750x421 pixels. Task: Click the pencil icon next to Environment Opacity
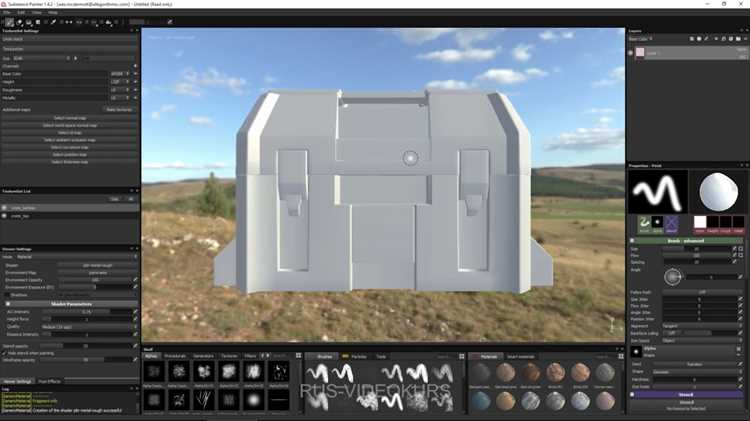coord(135,280)
